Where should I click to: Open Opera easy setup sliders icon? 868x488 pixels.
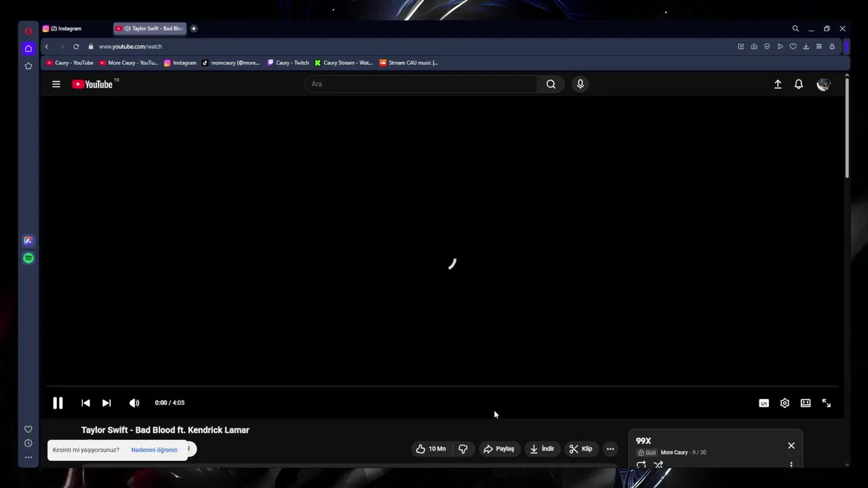[818, 47]
